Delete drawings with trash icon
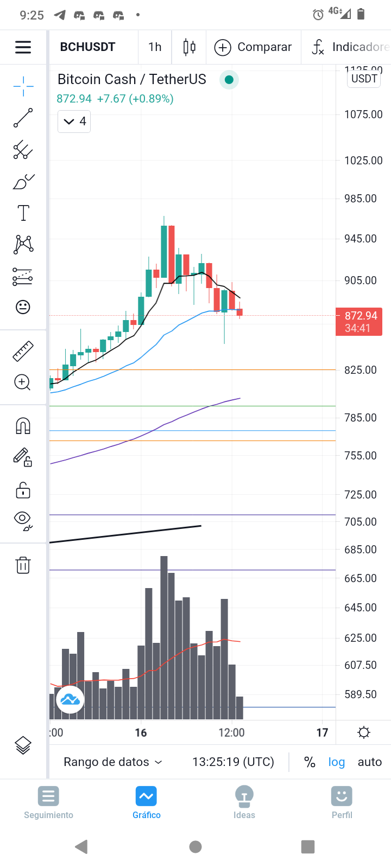The image size is (391, 868). pyautogui.click(x=23, y=565)
